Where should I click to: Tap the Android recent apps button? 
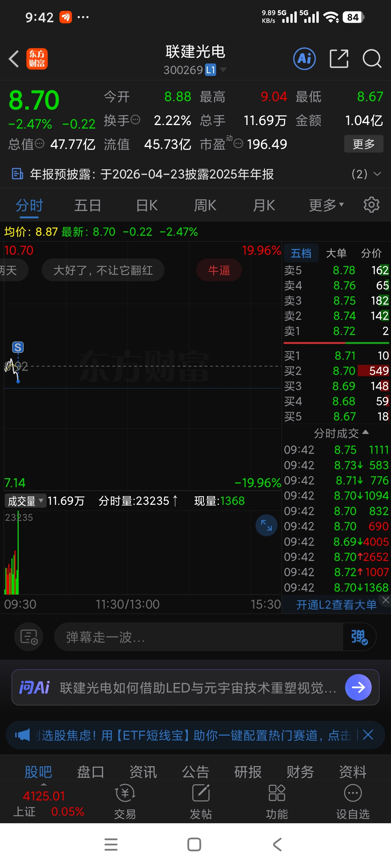(x=111, y=844)
